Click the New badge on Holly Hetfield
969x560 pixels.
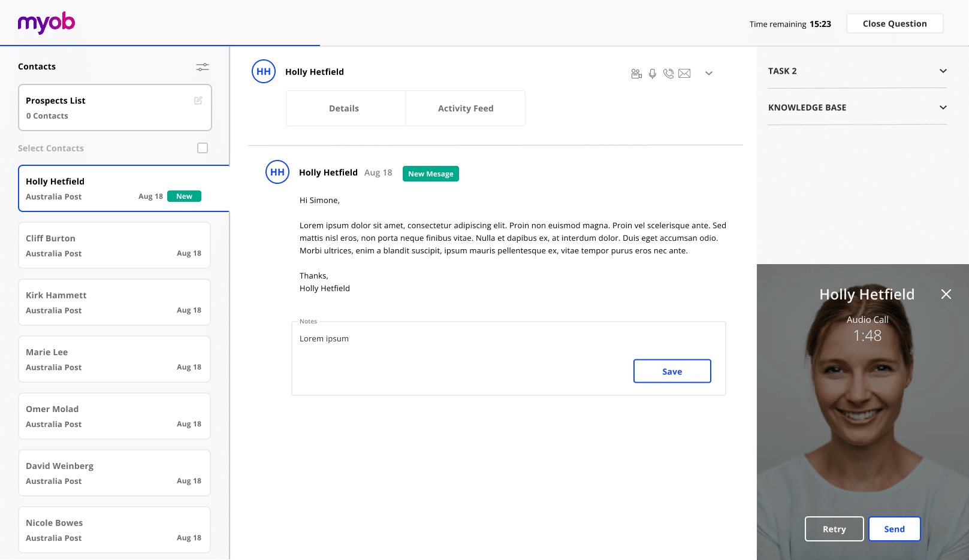pos(184,196)
